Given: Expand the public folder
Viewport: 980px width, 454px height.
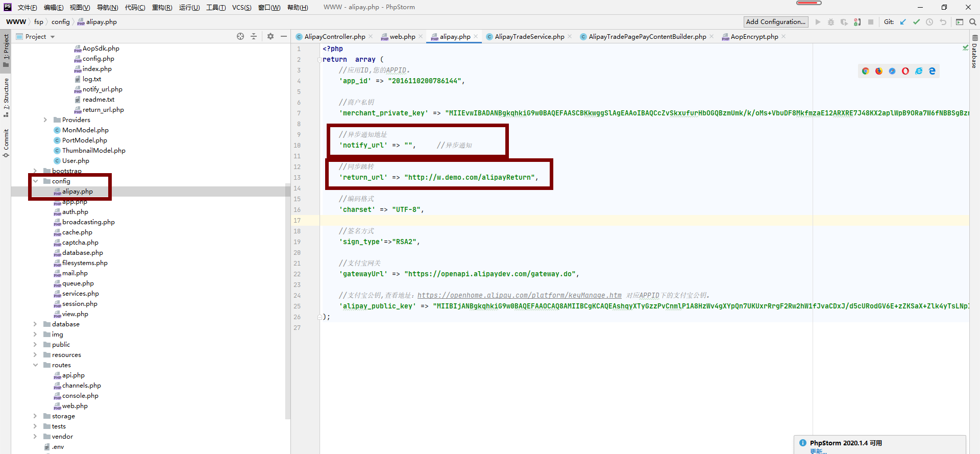Looking at the screenshot, I should [35, 345].
